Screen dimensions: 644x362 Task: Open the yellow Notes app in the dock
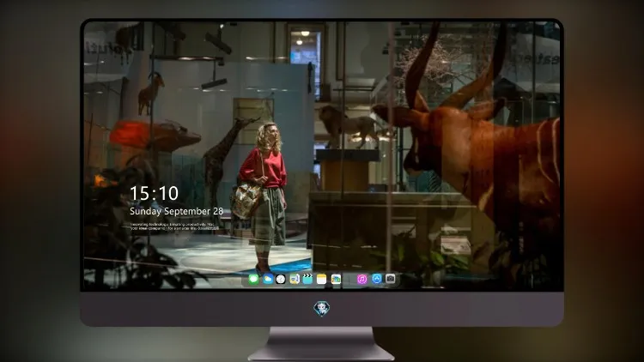coord(322,280)
